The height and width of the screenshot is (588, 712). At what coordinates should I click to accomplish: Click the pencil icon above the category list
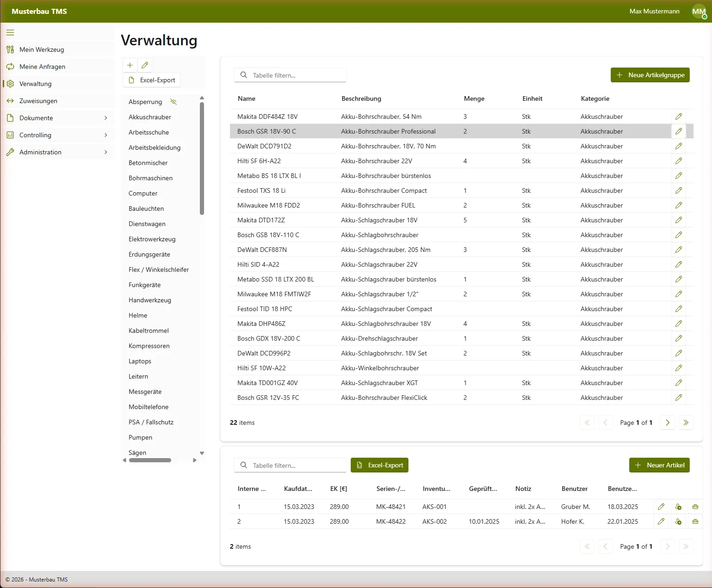144,65
